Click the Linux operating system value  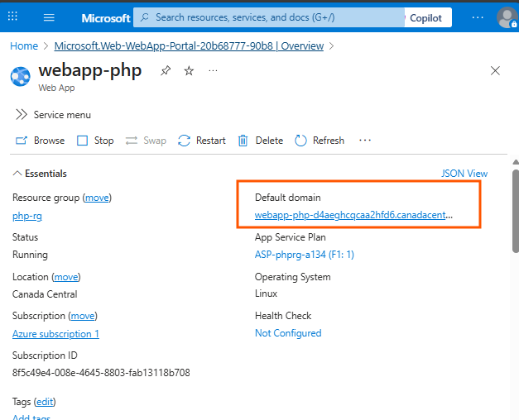(x=266, y=294)
